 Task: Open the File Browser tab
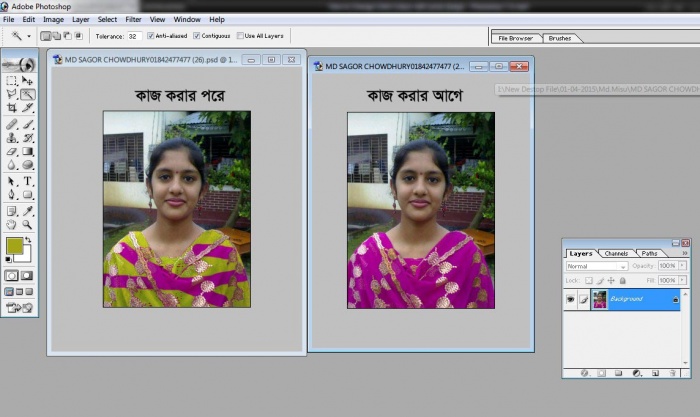point(515,38)
